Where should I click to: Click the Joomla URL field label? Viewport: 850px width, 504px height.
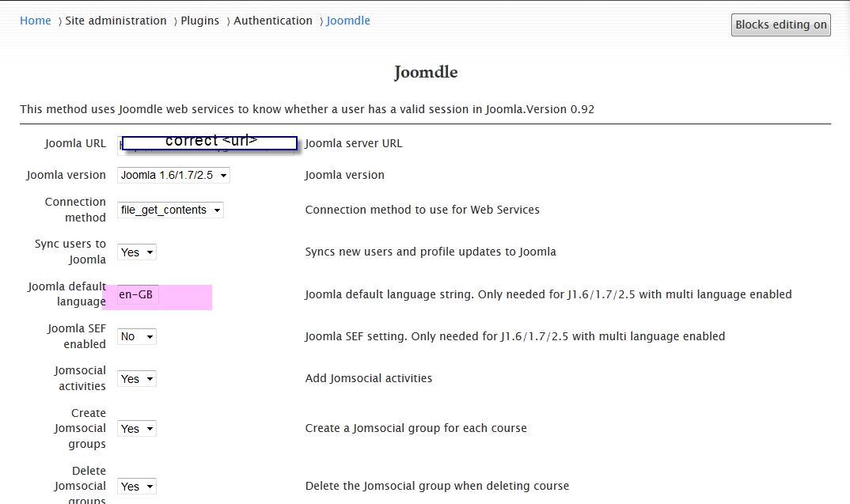pyautogui.click(x=75, y=143)
